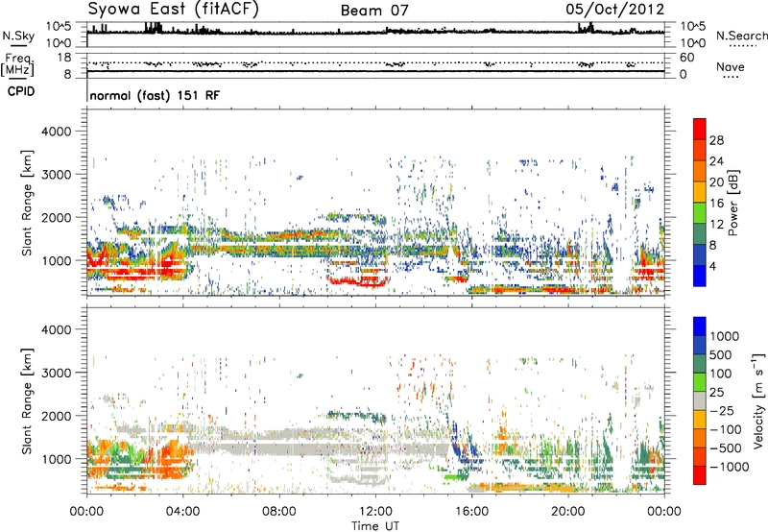This screenshot has height=532, width=768.
Task: Click the "-1000" Velocity colorbar label
Action: point(730,467)
